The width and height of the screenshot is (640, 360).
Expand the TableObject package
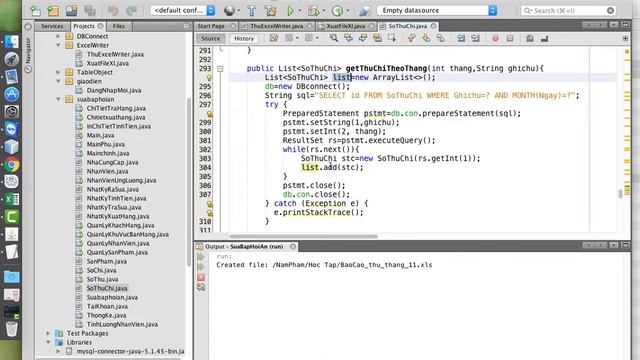pyautogui.click(x=58, y=72)
